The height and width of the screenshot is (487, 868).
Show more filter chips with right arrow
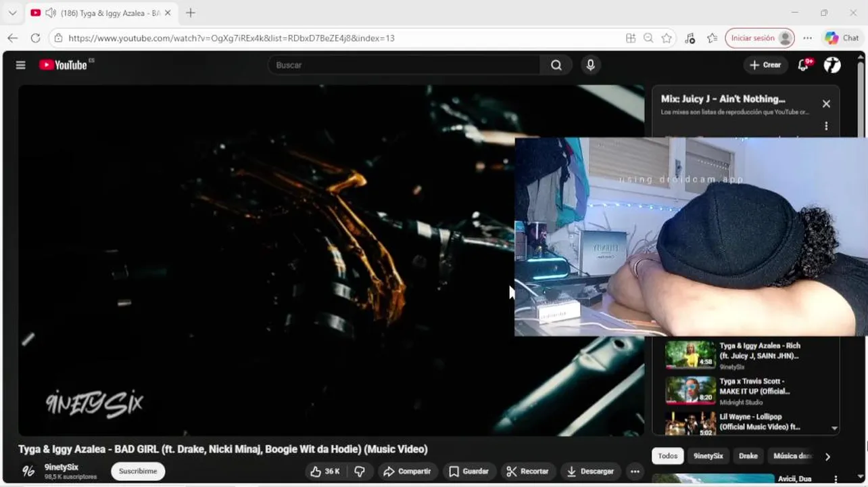(x=827, y=457)
